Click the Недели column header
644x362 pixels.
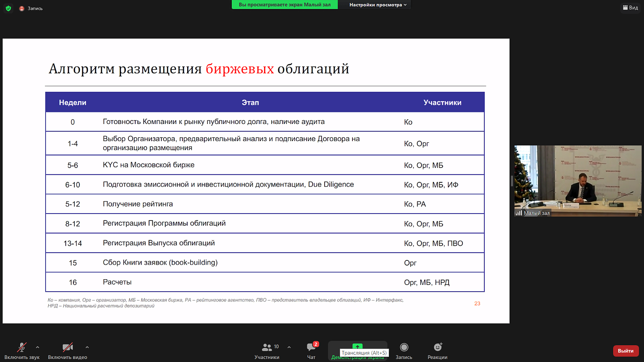(x=73, y=103)
